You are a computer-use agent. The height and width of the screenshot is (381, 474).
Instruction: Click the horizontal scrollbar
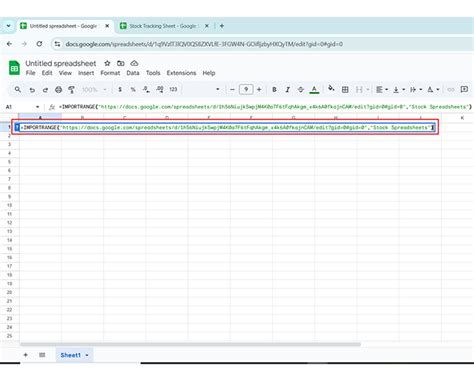point(190,344)
